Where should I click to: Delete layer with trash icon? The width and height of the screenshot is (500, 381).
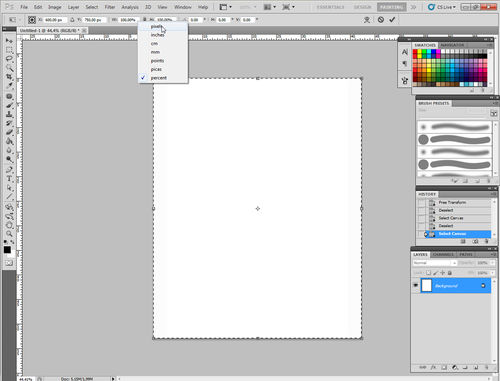487,367
